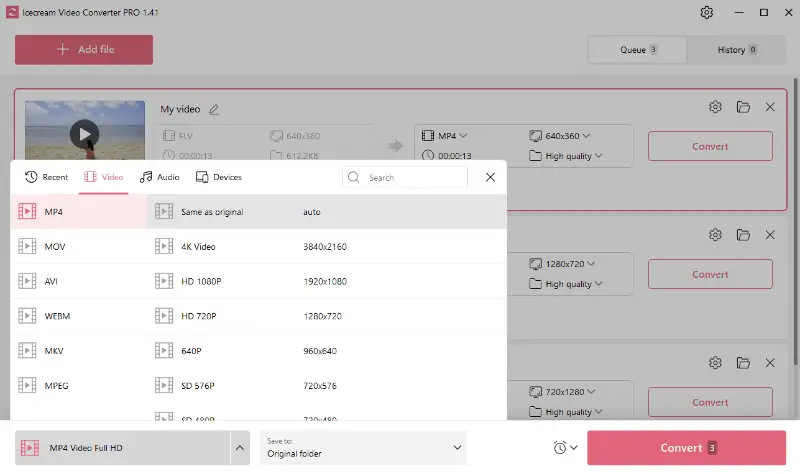Switch to the Queue tab
The width and height of the screenshot is (800, 474).
click(x=638, y=49)
